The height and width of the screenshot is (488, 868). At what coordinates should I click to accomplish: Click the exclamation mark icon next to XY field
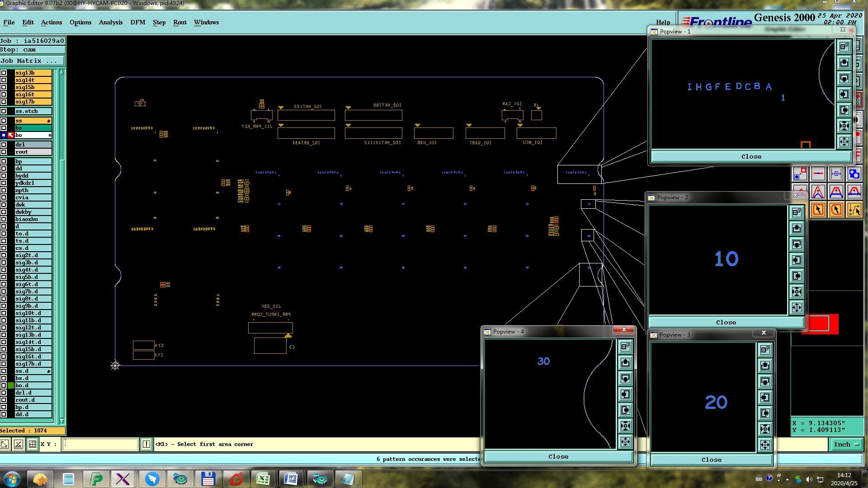point(146,444)
